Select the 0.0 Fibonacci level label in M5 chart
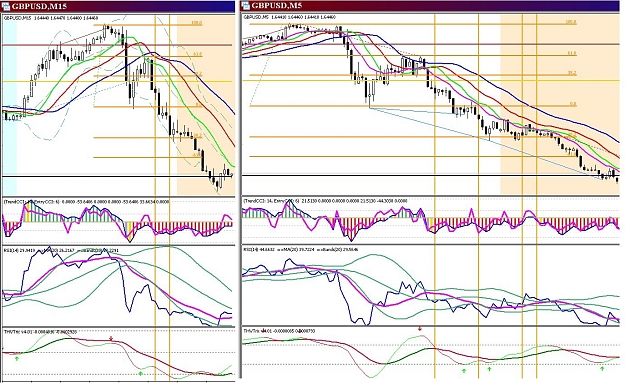This screenshot has height=383, width=625. click(573, 104)
